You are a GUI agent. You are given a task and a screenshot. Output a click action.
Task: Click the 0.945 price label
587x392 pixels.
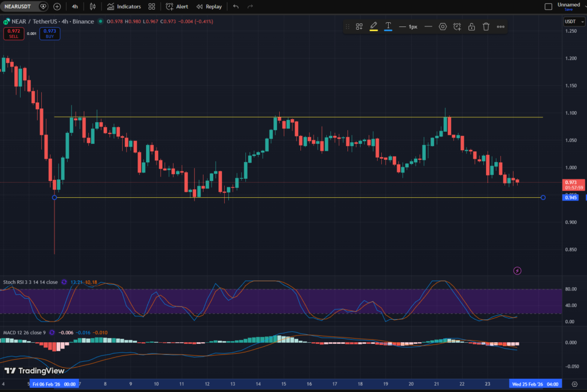coord(569,197)
